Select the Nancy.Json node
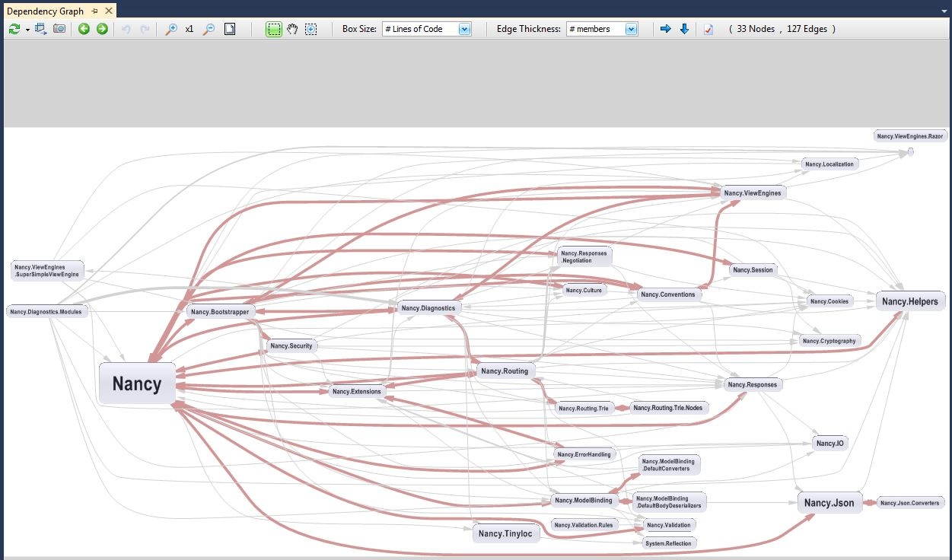This screenshot has width=952, height=560. [829, 502]
